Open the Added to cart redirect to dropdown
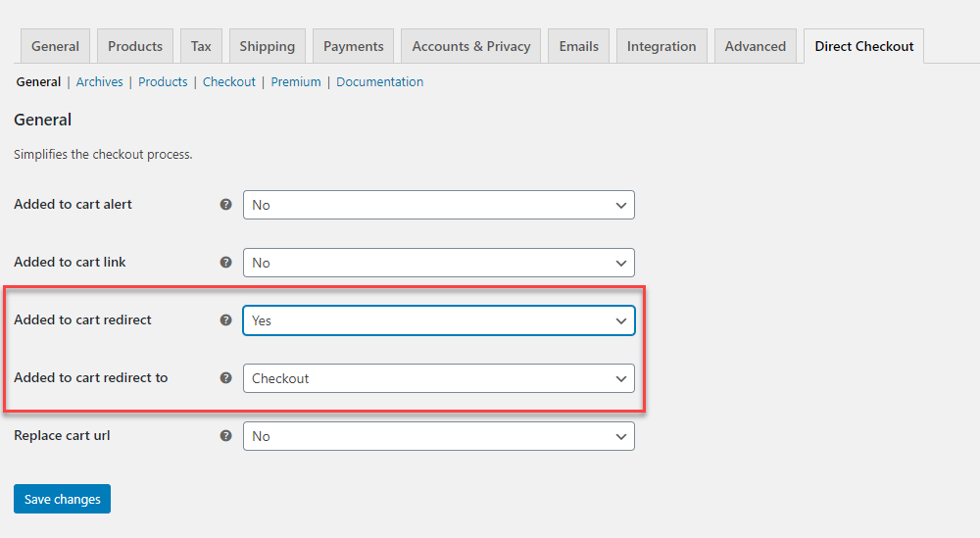Screen dimensions: 980x538 tap(439, 378)
